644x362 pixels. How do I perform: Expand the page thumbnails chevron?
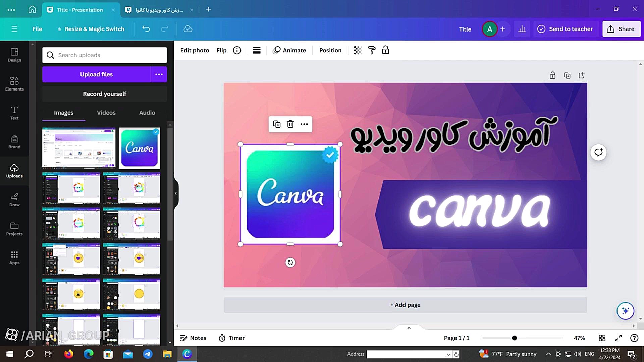coord(409,328)
